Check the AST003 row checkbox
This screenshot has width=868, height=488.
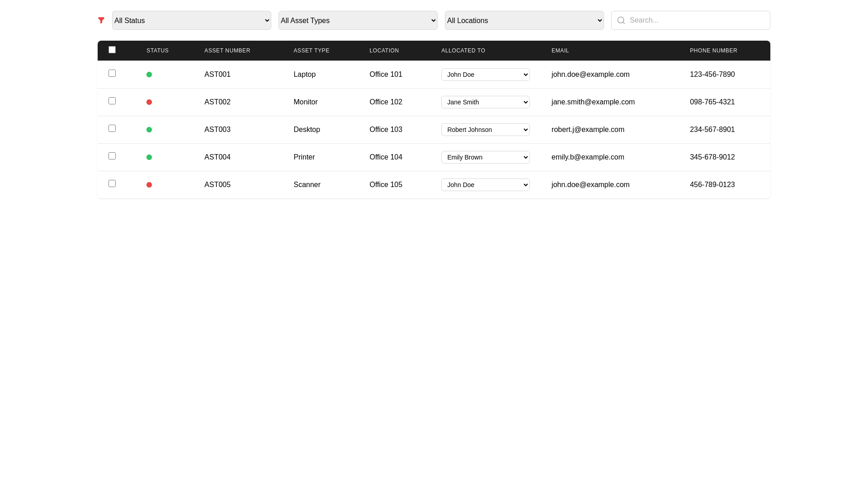(112, 128)
